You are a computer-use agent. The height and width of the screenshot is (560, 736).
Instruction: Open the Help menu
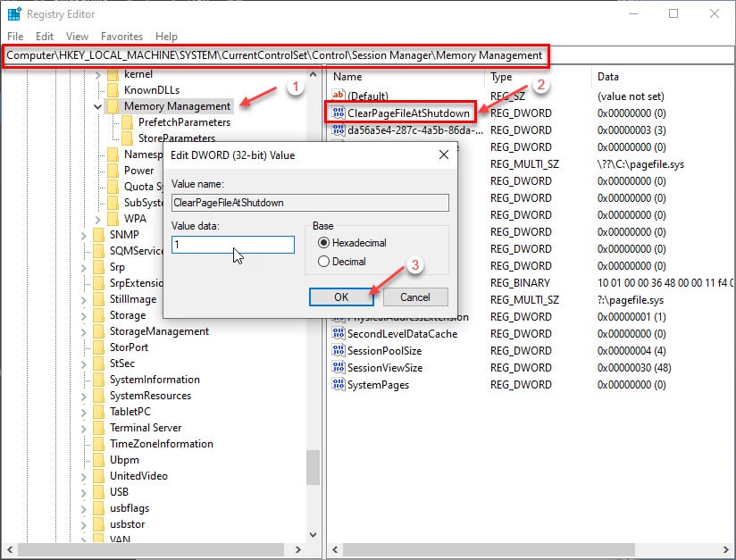[x=166, y=36]
